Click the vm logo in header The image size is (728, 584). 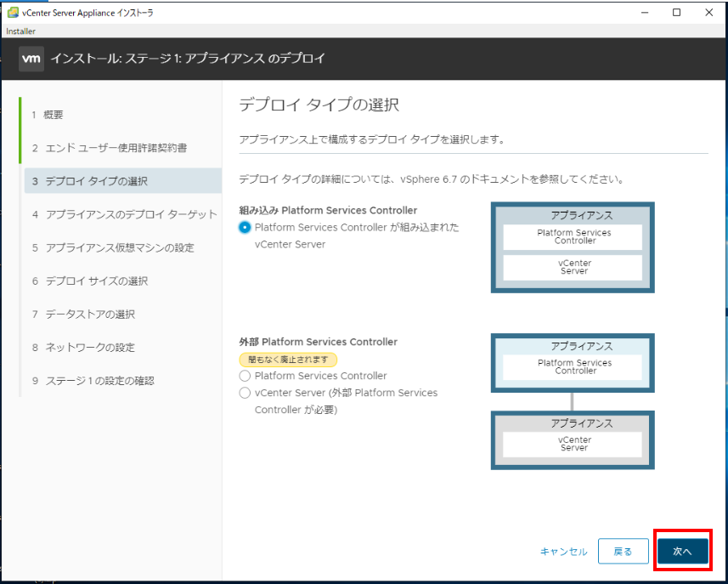pyautogui.click(x=31, y=59)
